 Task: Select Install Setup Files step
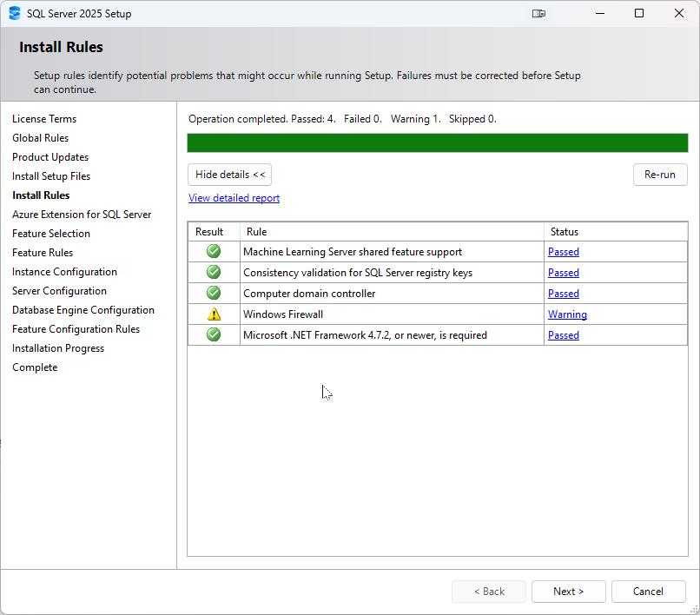tap(51, 176)
